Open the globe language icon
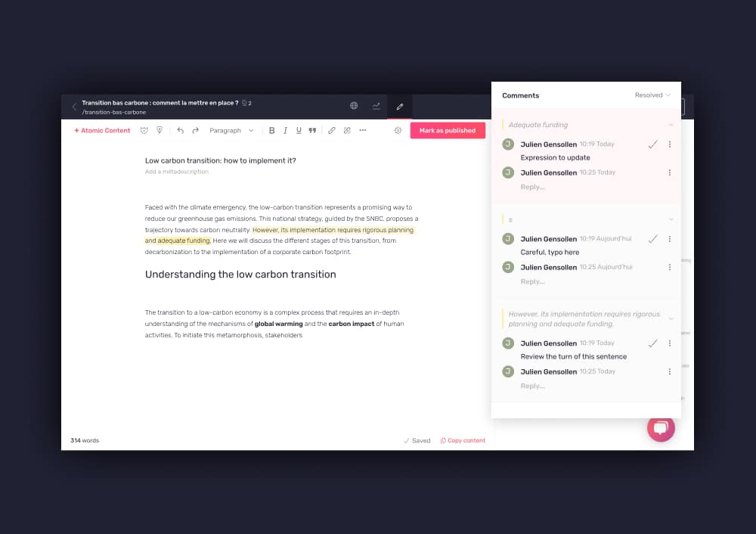This screenshot has height=534, width=756. point(354,106)
